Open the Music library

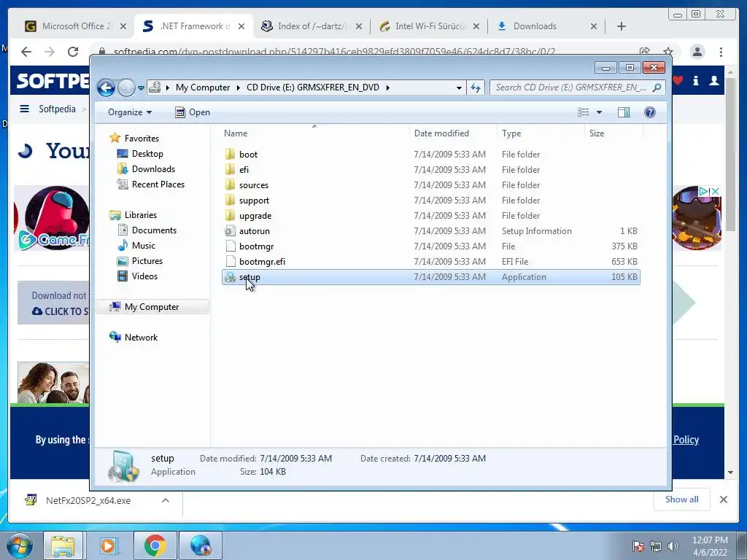pos(144,246)
